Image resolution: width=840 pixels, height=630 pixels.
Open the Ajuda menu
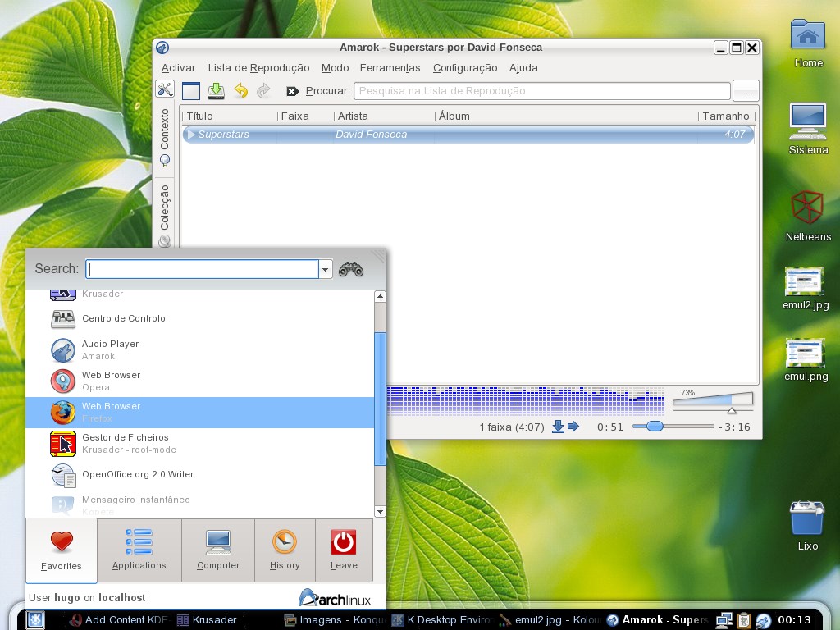(523, 68)
